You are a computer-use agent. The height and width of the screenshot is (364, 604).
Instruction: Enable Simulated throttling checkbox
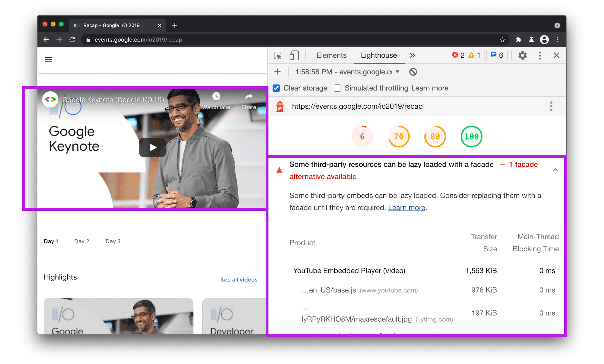coord(338,88)
